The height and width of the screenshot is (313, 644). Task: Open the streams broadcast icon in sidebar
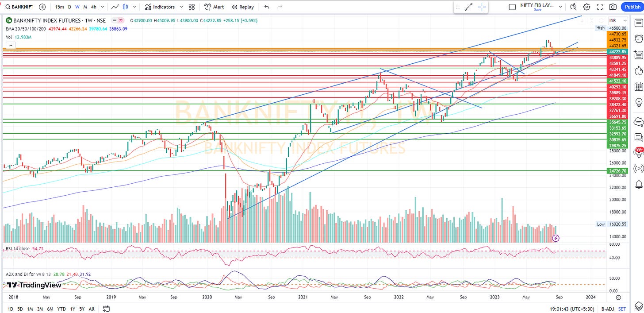(638, 168)
